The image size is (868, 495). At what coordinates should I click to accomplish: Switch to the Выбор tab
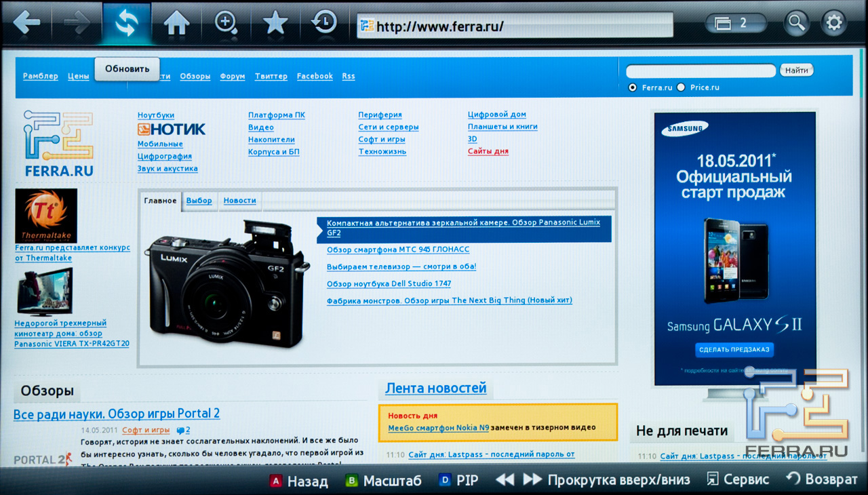point(199,201)
